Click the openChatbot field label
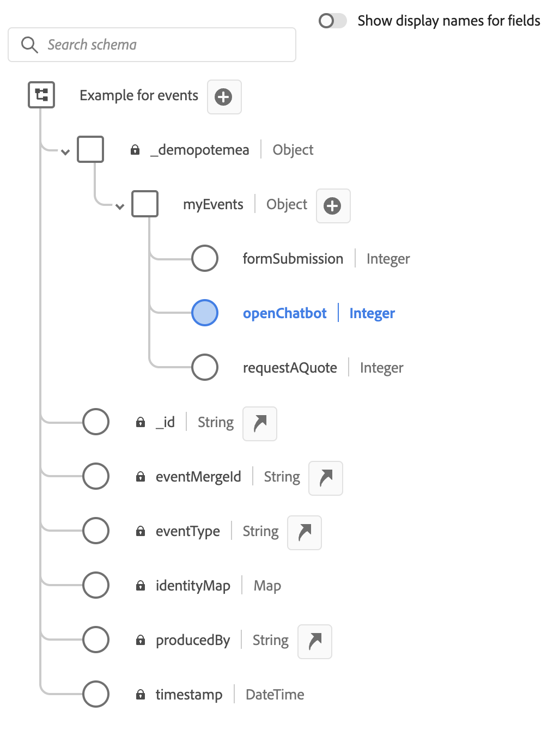 (284, 313)
